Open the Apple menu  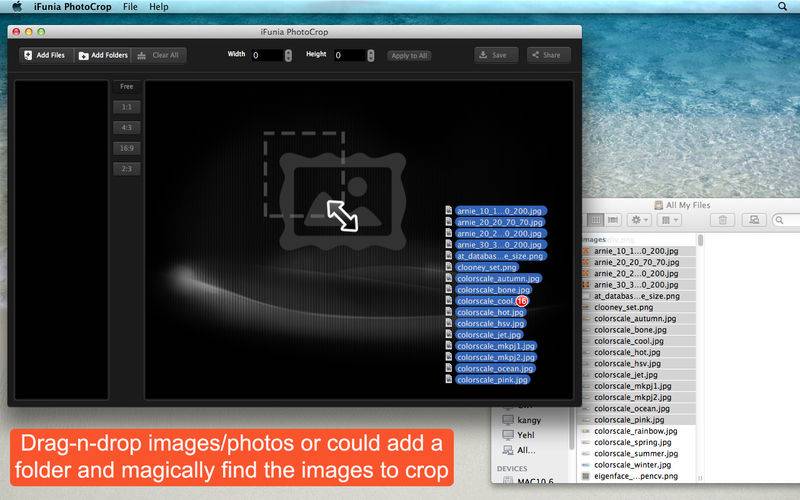[17, 7]
